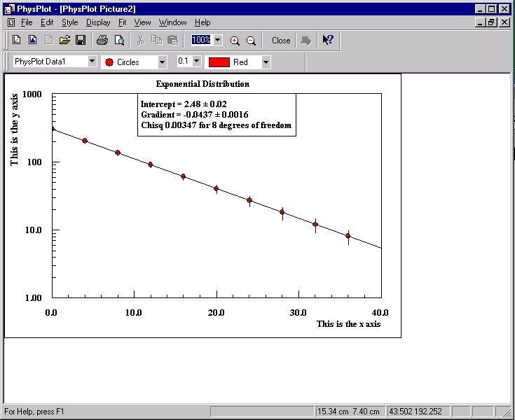Click the zoom out magnifier icon
This screenshot has height=420, width=515.
pyautogui.click(x=251, y=41)
